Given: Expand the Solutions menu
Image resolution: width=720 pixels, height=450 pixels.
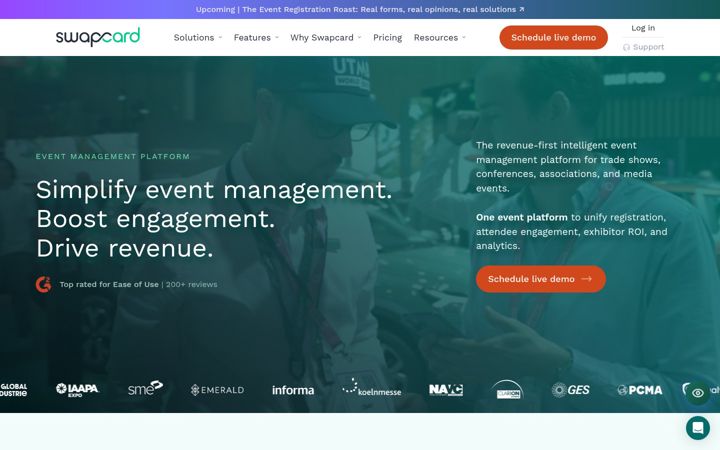Looking at the screenshot, I should 198,38.
